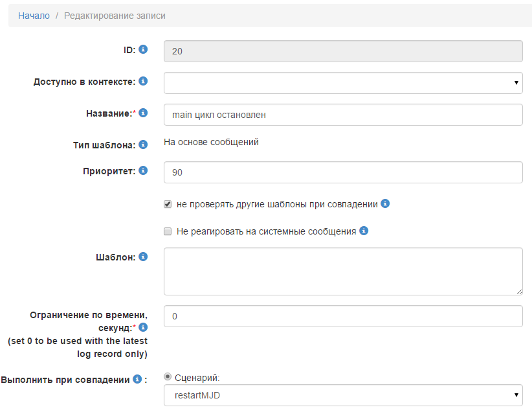Click the info icon next to ID
The height and width of the screenshot is (414, 532).
click(143, 49)
